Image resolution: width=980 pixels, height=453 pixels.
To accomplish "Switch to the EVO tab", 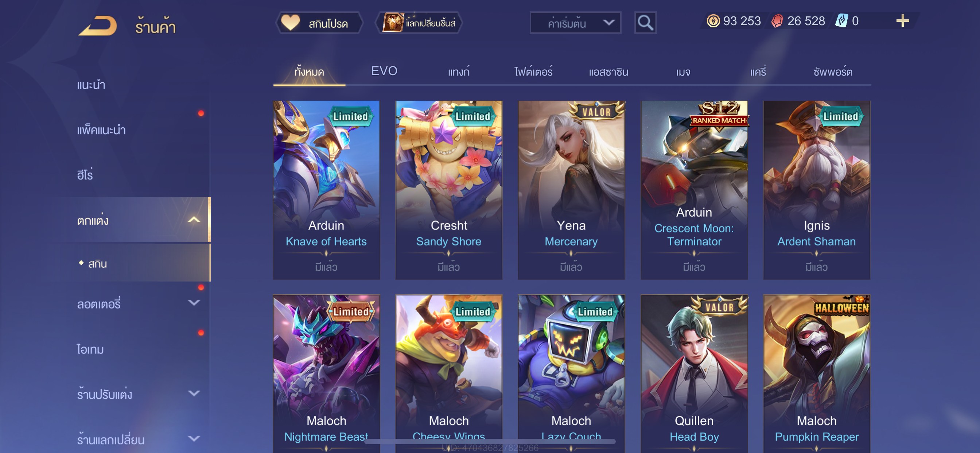I will 384,71.
